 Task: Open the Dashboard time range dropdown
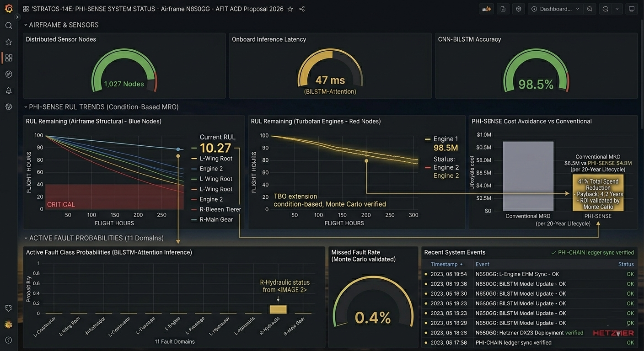pos(555,9)
